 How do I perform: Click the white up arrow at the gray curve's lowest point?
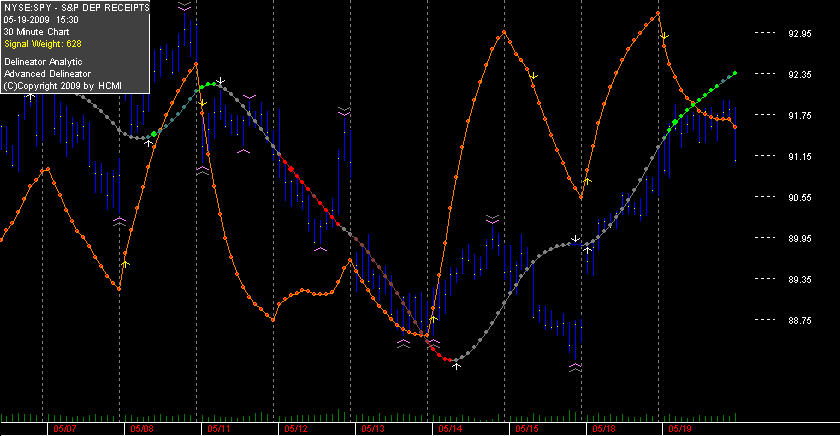[x=456, y=366]
